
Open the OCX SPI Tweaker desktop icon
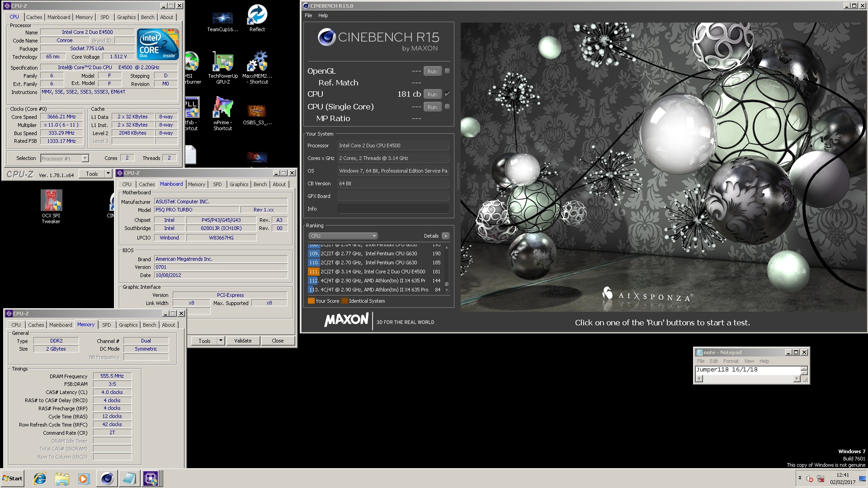(51, 206)
